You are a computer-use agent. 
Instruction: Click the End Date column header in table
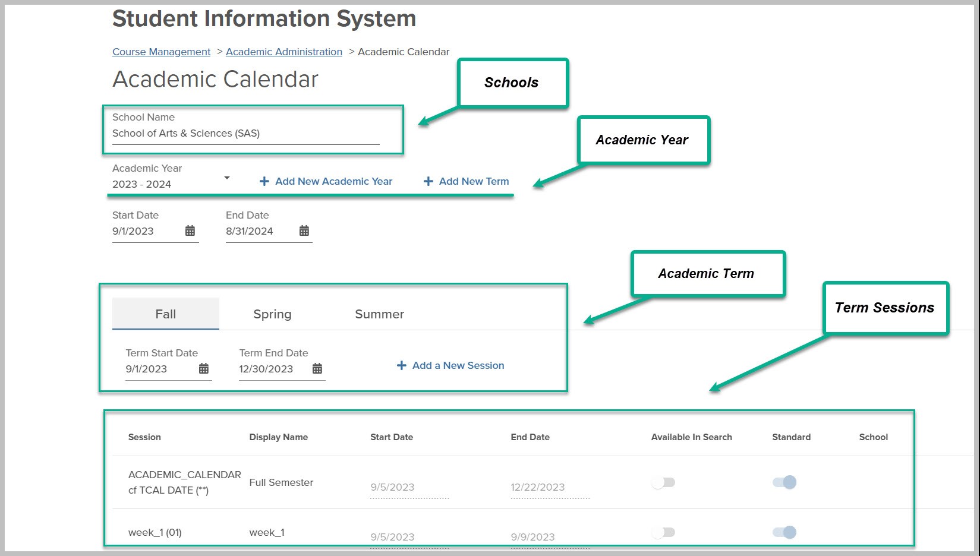pos(530,437)
